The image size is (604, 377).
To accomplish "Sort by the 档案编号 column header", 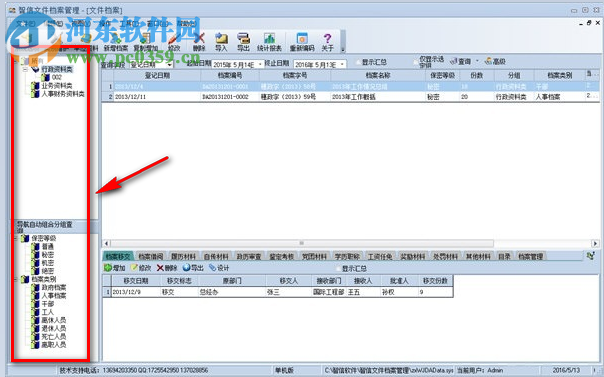I will point(230,75).
